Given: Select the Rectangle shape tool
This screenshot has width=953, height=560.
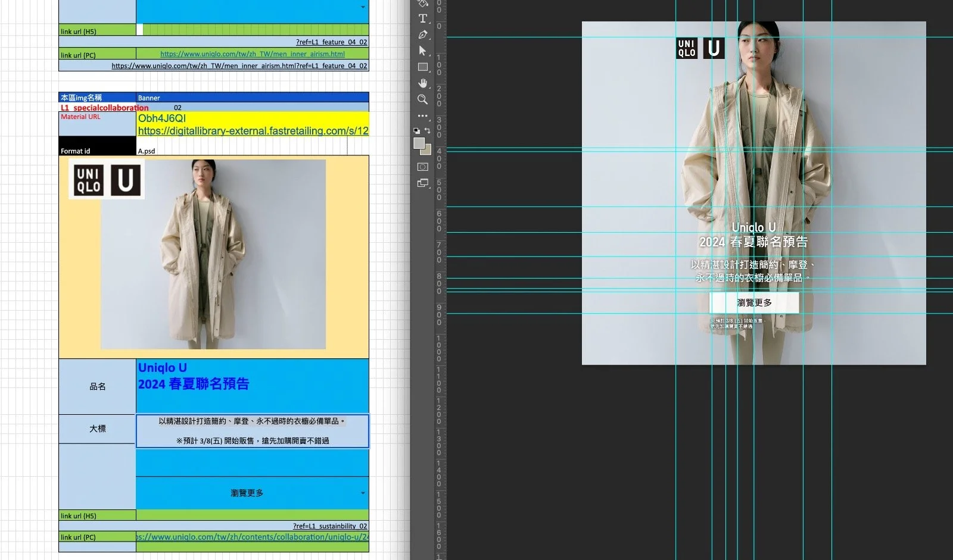Looking at the screenshot, I should tap(423, 67).
